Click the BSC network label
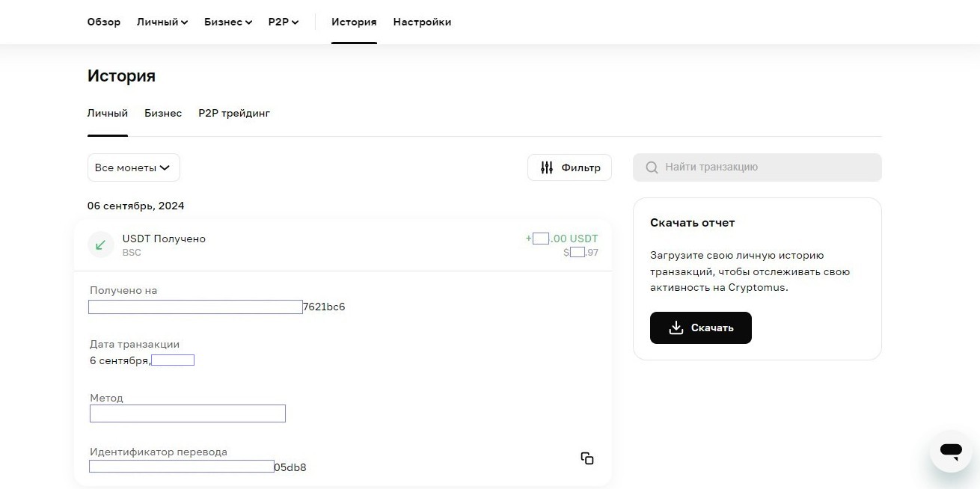The height and width of the screenshot is (489, 980). (132, 253)
